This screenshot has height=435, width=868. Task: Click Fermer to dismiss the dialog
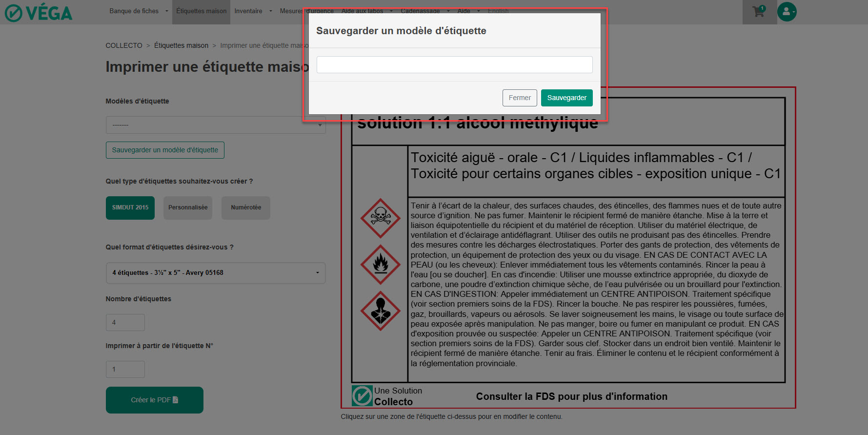click(520, 98)
